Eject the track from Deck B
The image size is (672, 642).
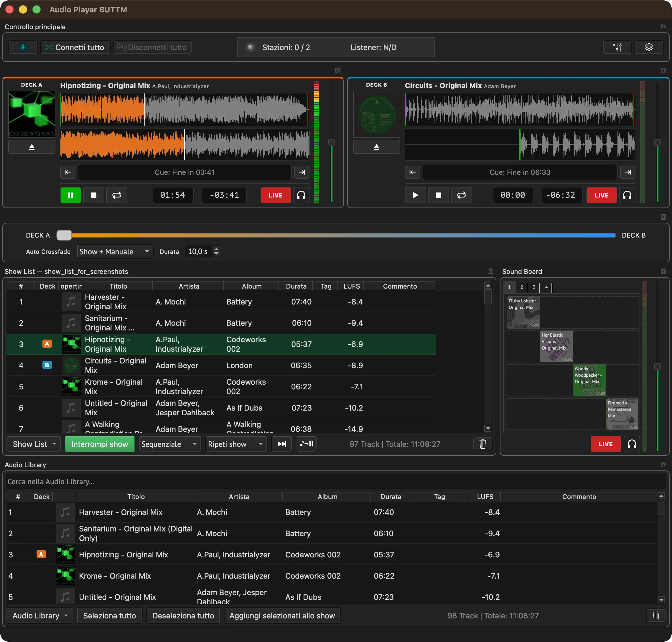pyautogui.click(x=376, y=147)
